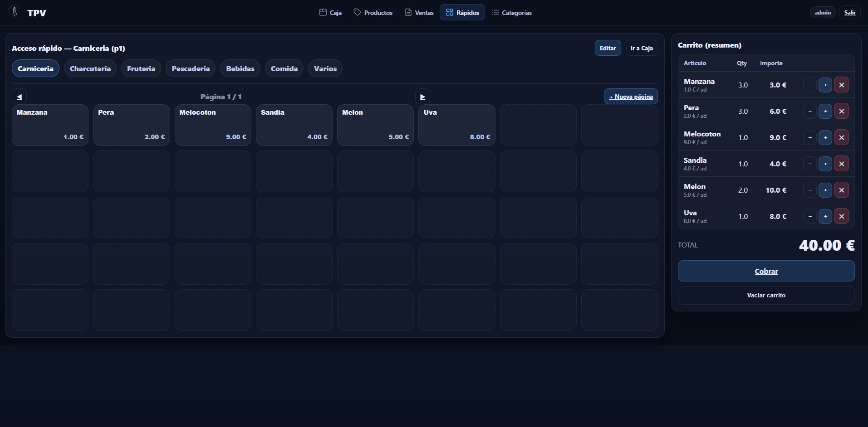Click the Cobrar button
This screenshot has height=427, width=868.
[766, 271]
